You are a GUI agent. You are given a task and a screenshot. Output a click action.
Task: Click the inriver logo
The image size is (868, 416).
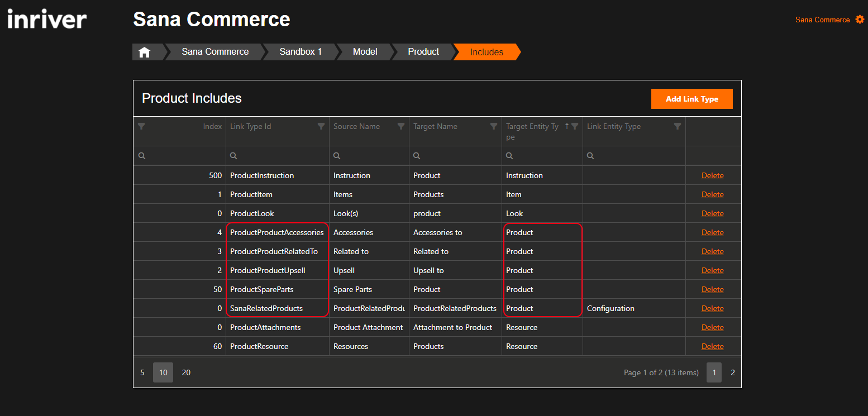coord(47,20)
